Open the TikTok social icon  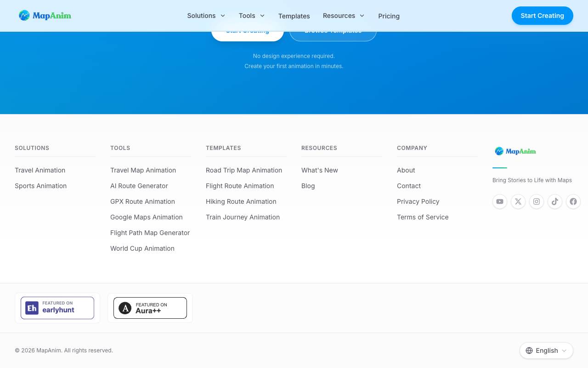tap(555, 201)
